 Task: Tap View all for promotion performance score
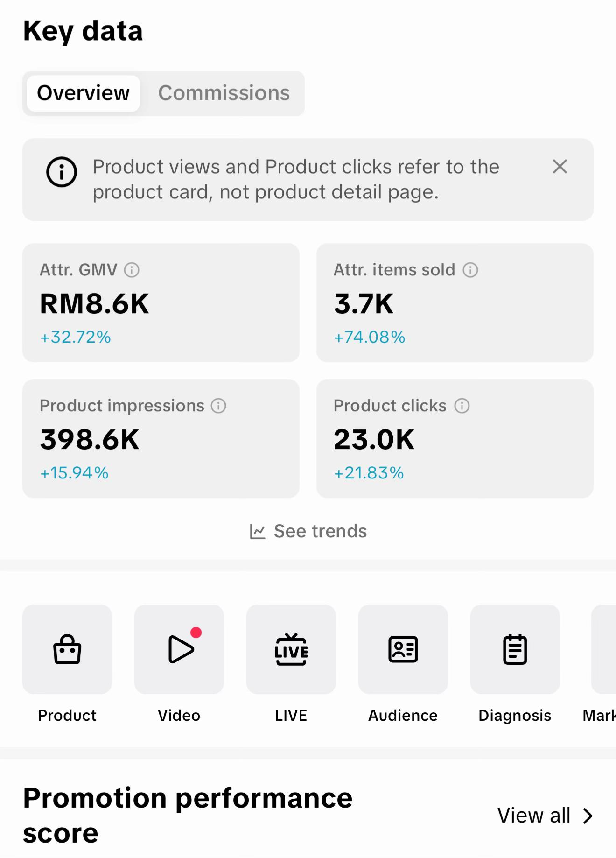[534, 816]
